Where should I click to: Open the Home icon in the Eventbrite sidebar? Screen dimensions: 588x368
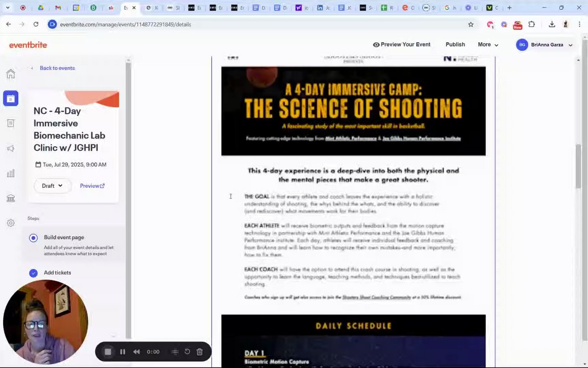click(11, 74)
